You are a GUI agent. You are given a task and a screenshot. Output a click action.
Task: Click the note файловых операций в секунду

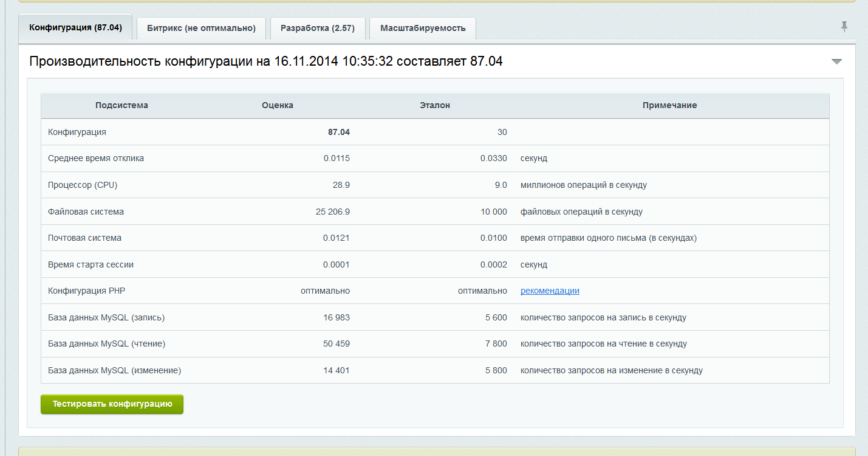tap(582, 212)
